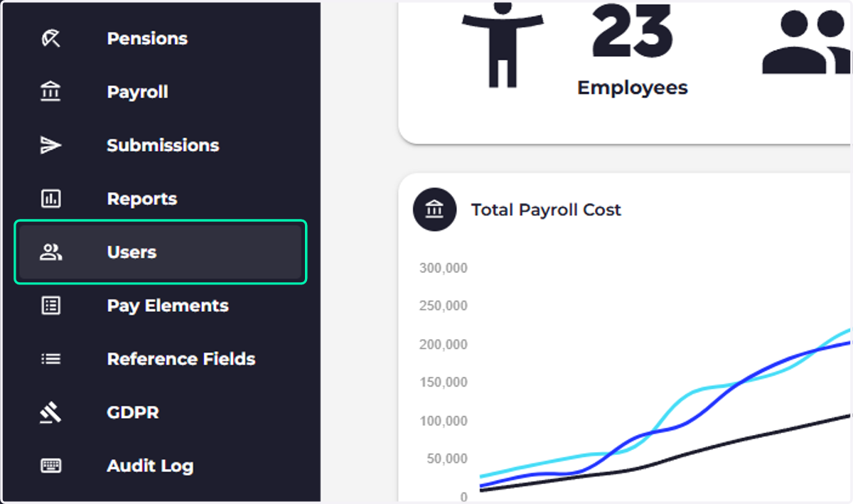Screen dimensions: 853x504
Task: Click the 300,000 axis label
Action: (444, 268)
